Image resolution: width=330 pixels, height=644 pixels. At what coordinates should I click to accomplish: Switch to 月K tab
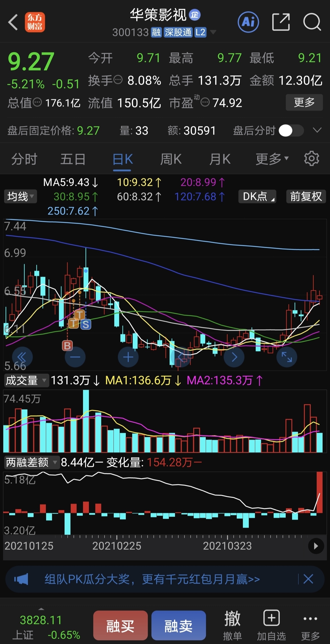tap(220, 159)
